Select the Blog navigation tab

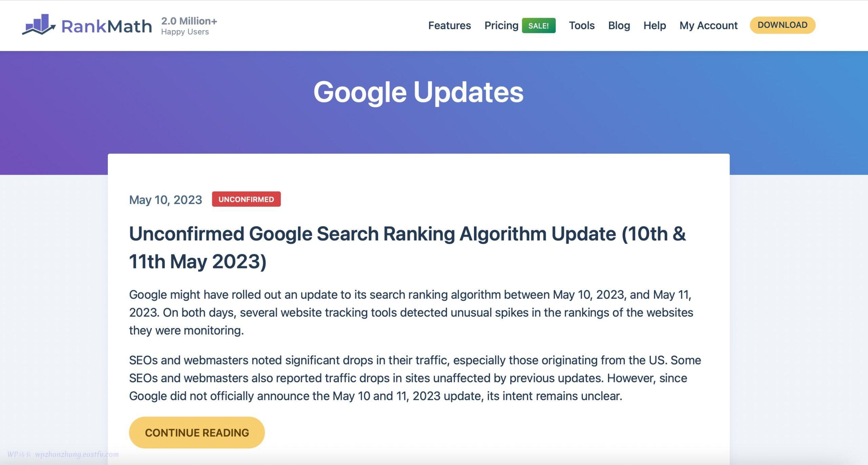tap(619, 25)
